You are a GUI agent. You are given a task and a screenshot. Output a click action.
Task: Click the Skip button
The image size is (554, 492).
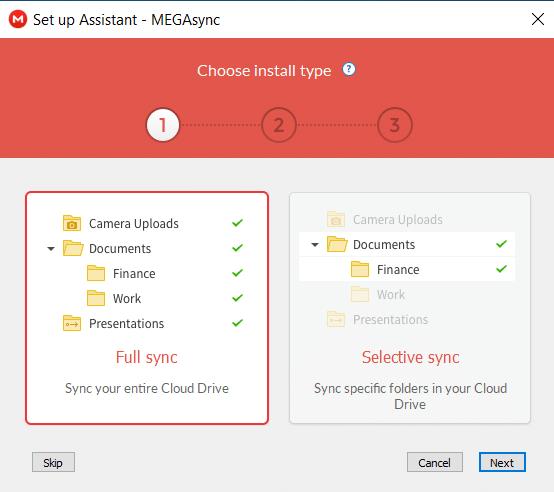click(53, 462)
